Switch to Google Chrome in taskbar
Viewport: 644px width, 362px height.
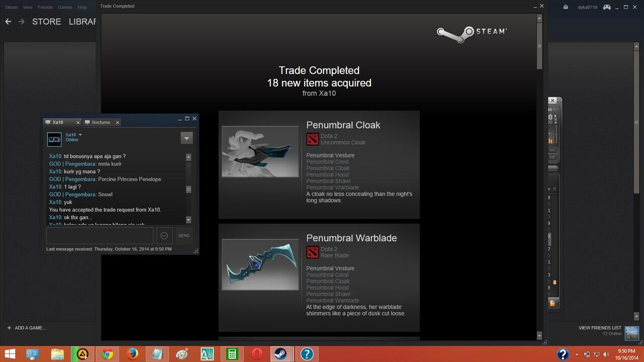(x=107, y=354)
